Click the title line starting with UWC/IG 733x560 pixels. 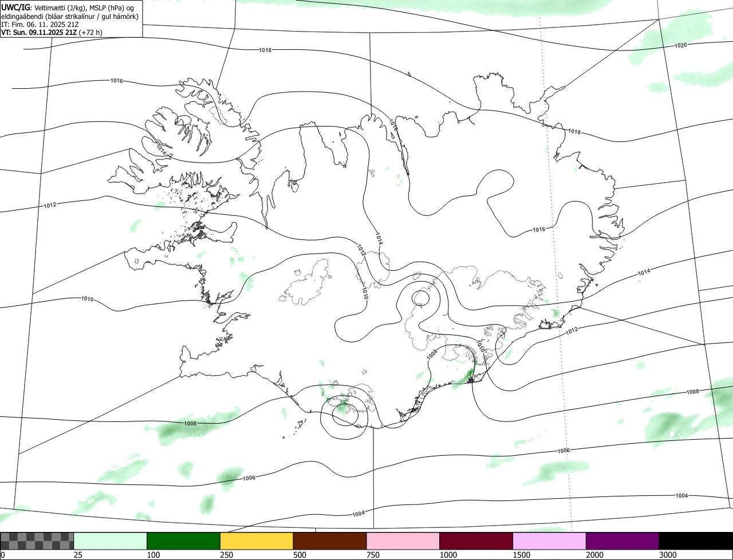click(x=68, y=7)
